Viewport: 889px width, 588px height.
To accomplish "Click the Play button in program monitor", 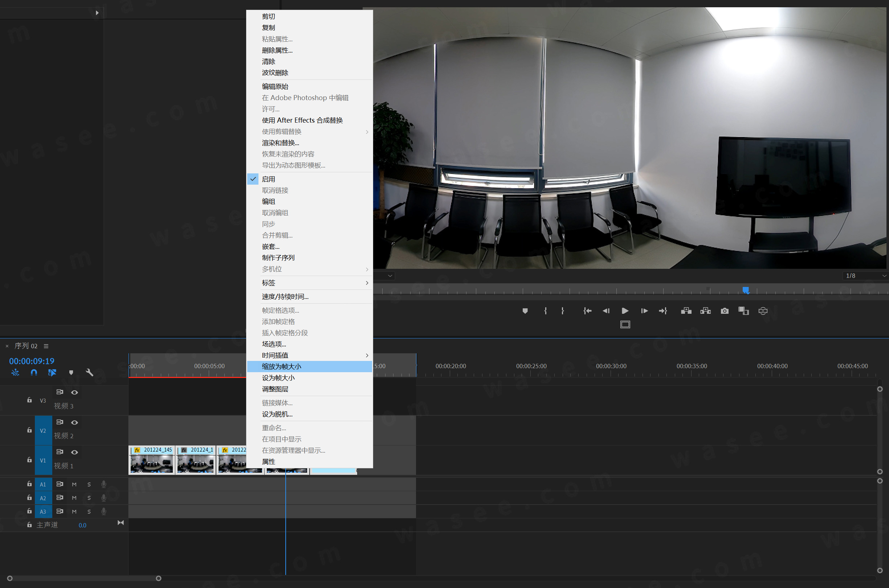I will point(625,311).
